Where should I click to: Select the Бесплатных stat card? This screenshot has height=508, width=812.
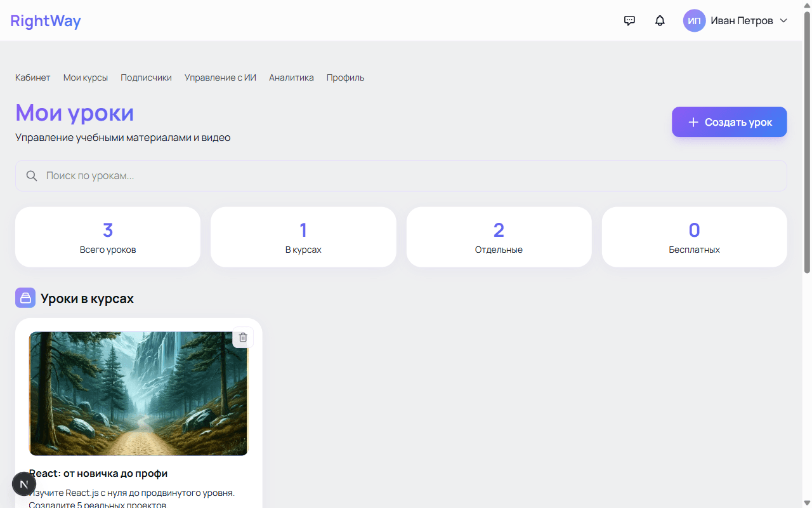(x=695, y=237)
